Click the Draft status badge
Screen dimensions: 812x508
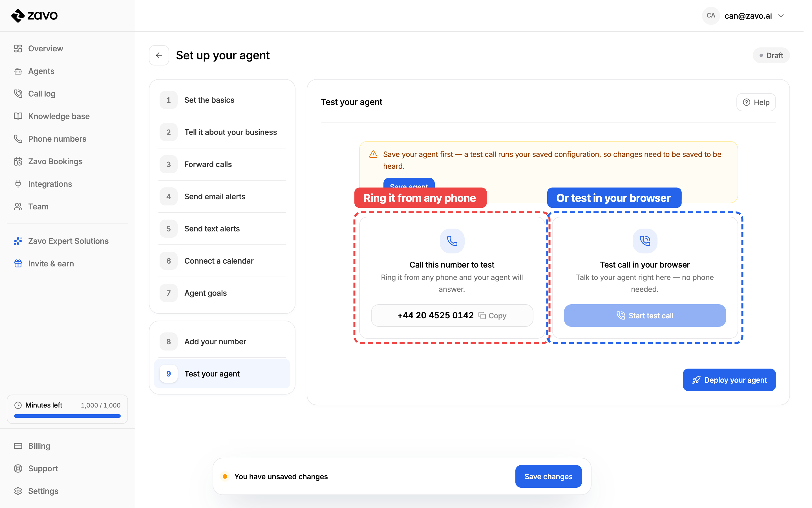771,55
